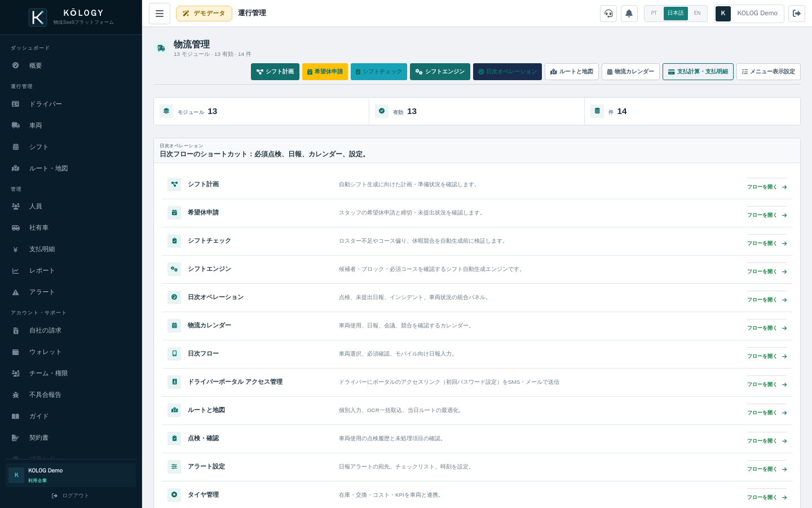Click the デモデータ badge
The height and width of the screenshot is (508, 812).
(x=204, y=14)
